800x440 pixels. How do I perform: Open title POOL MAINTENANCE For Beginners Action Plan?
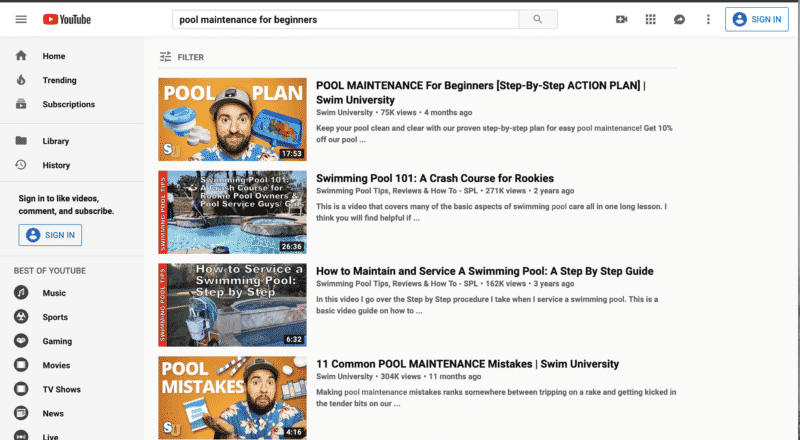[x=481, y=92]
